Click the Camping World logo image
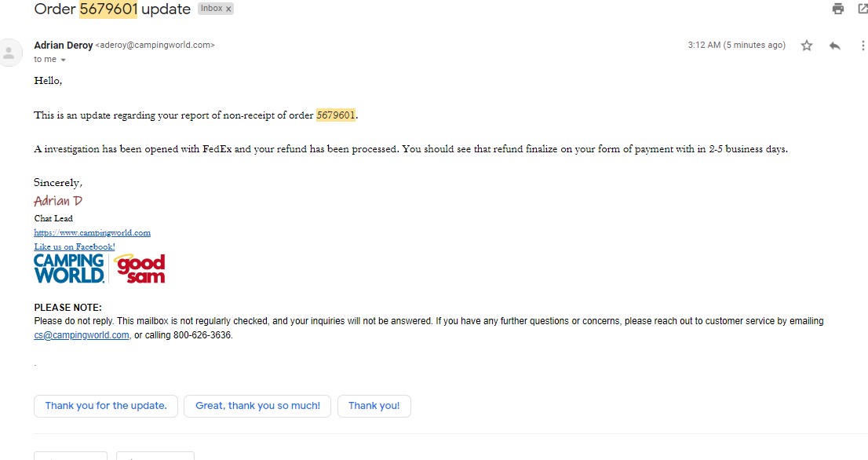 coord(69,268)
